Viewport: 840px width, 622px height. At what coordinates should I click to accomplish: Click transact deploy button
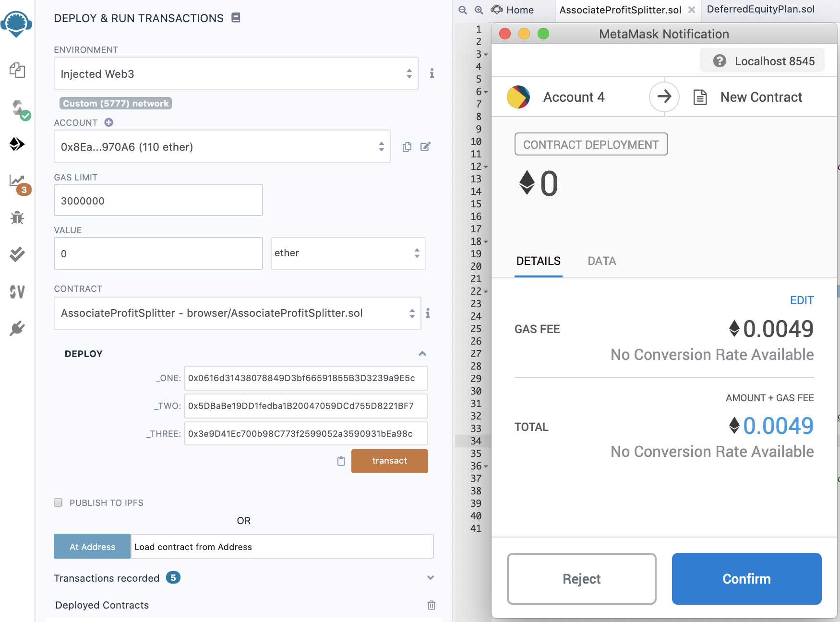pos(390,461)
